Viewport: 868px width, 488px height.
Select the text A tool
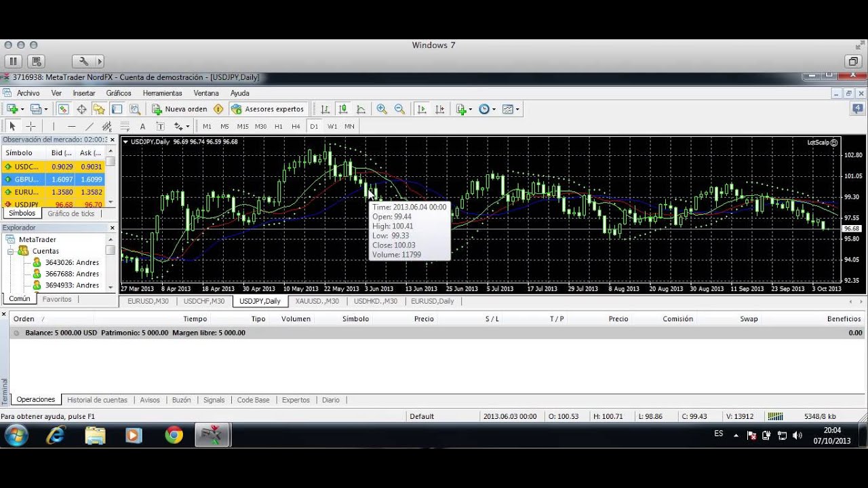(142, 126)
